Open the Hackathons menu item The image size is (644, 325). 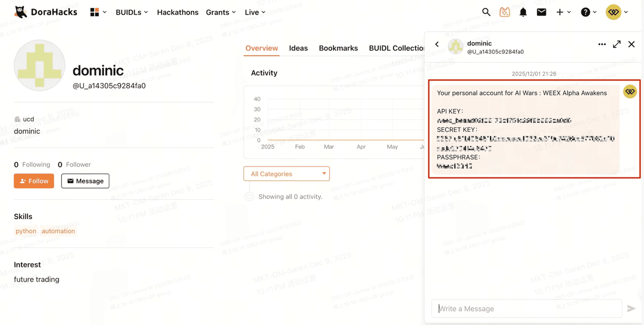pyautogui.click(x=178, y=12)
